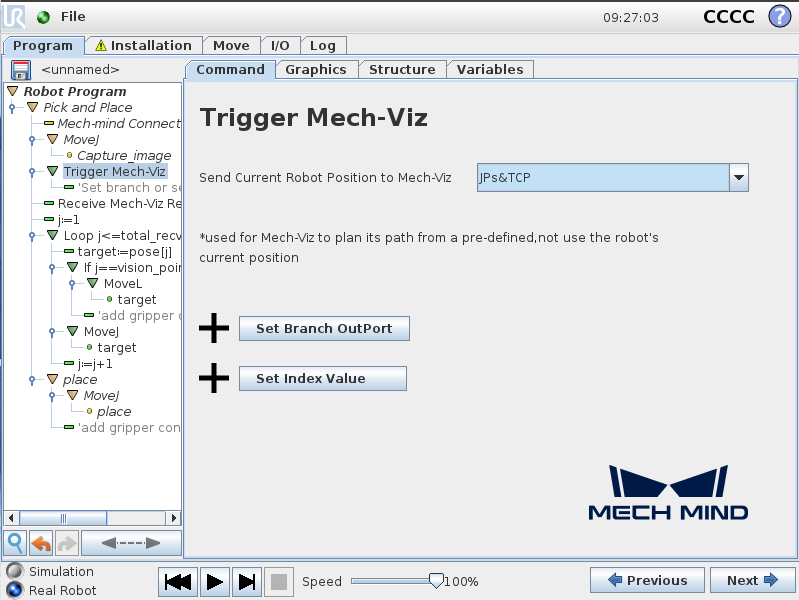Select the j:=1 assignment row
Screen dimensions: 799x600
[x=68, y=220]
